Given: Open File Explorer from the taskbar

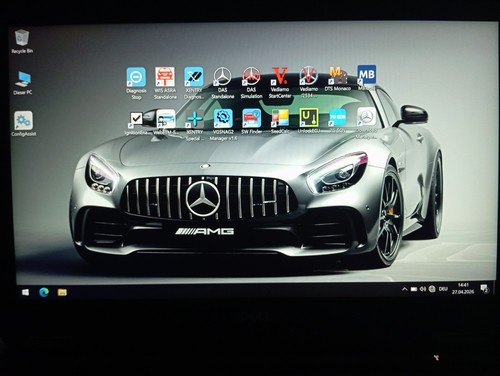Looking at the screenshot, I should click(62, 292).
